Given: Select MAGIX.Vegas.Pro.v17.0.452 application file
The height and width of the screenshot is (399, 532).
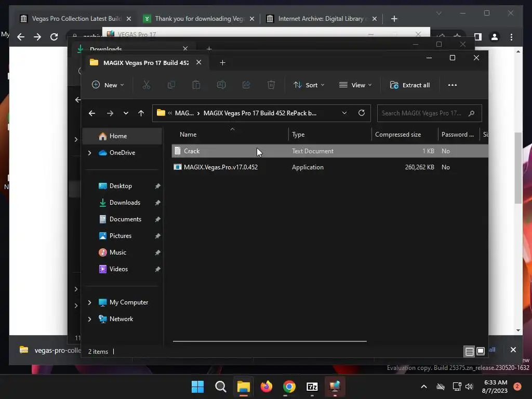Looking at the screenshot, I should pos(330,167).
